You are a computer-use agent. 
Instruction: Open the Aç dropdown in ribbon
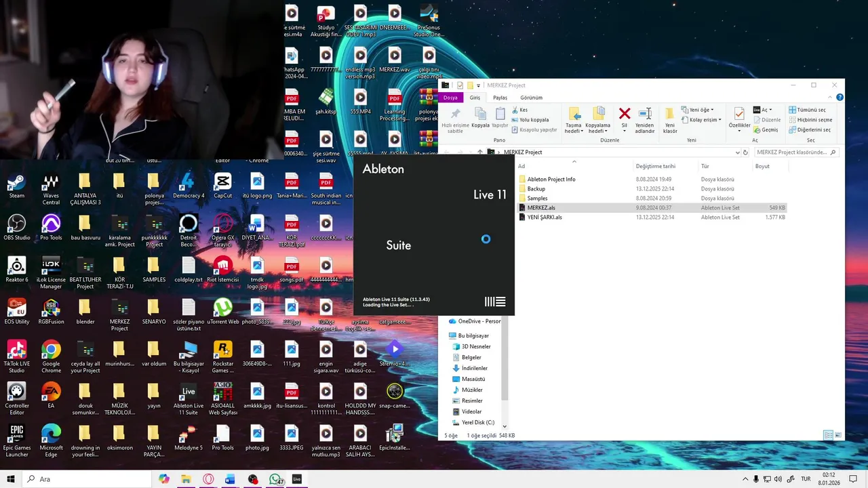763,110
